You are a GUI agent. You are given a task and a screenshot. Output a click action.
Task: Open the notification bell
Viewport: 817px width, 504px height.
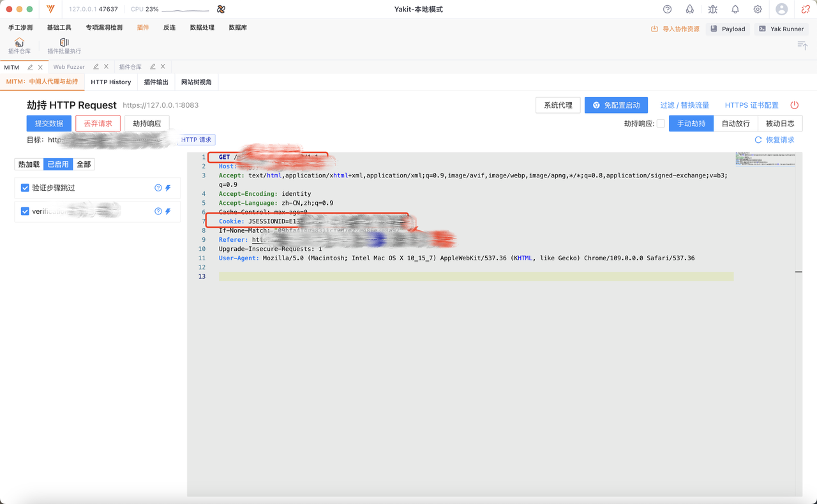tap(735, 10)
